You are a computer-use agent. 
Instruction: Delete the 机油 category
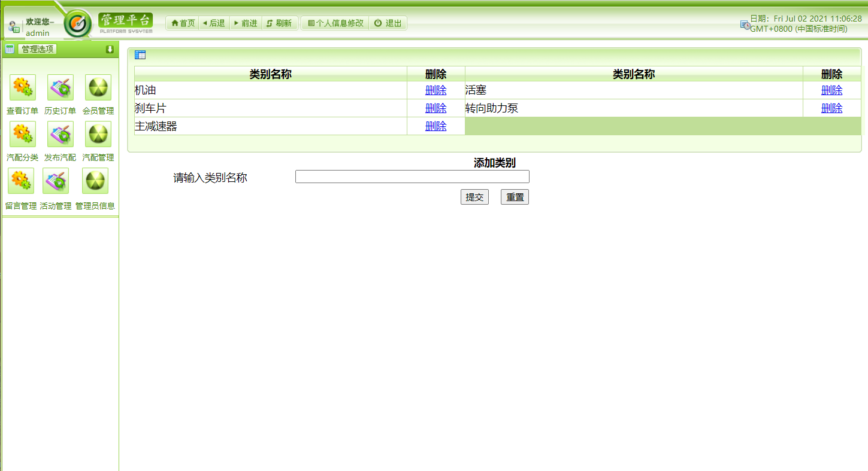(x=435, y=90)
